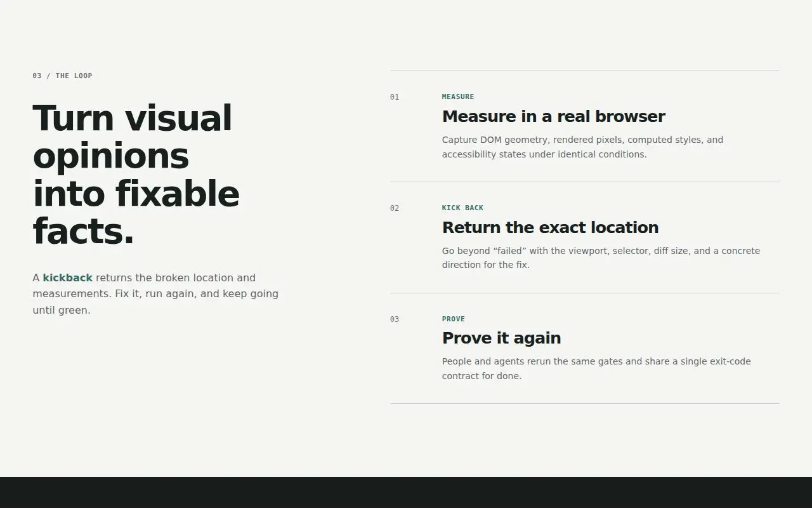Click the 'Turn visual opinions into fixable facts' headline
Screen dimensions: 812x508
(136, 175)
